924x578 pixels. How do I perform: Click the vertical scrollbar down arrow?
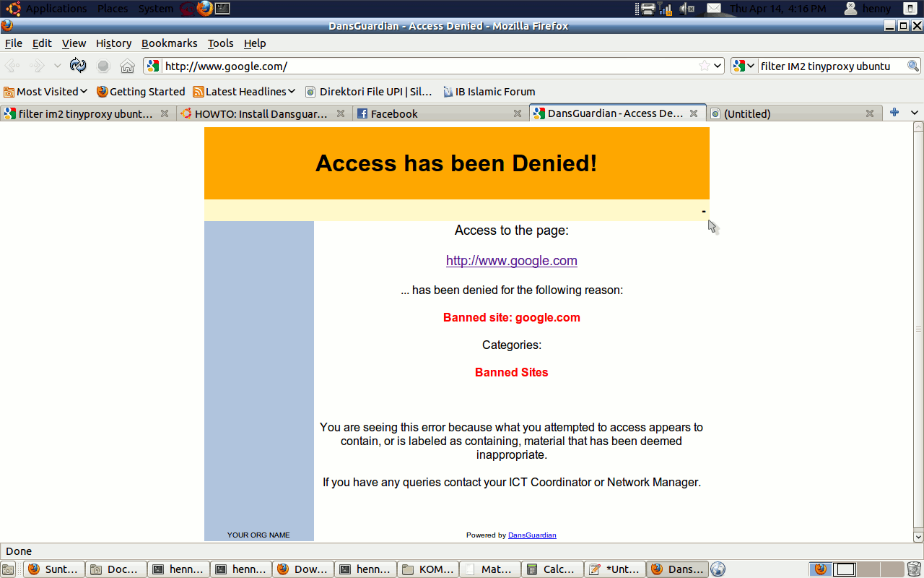918,537
